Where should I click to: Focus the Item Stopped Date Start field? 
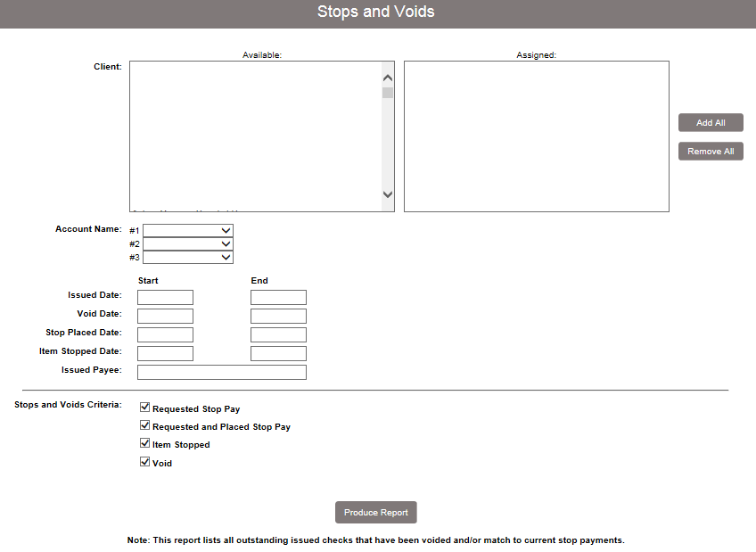pos(166,354)
